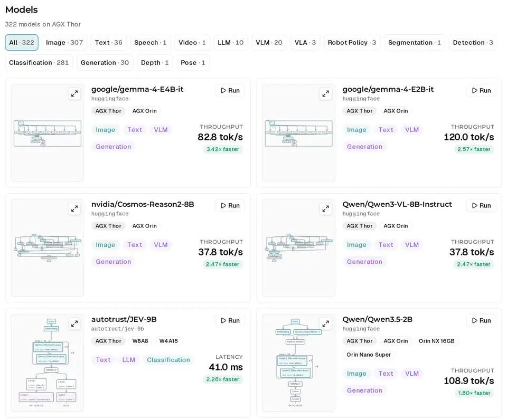Viewport: 507px width, 420px height.
Task: Expand the google/gemma-4-E2B-it diagram preview
Action: (326, 94)
